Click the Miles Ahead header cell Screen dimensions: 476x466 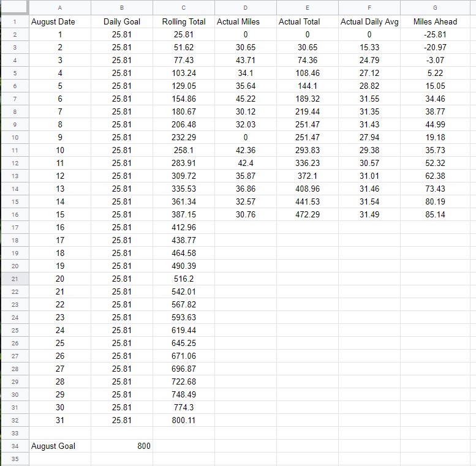coord(435,21)
